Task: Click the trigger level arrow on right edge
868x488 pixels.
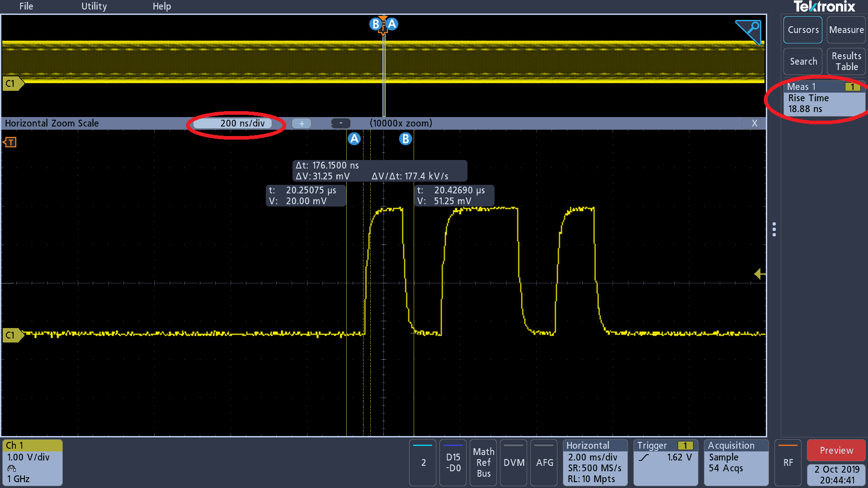Action: pos(759,274)
